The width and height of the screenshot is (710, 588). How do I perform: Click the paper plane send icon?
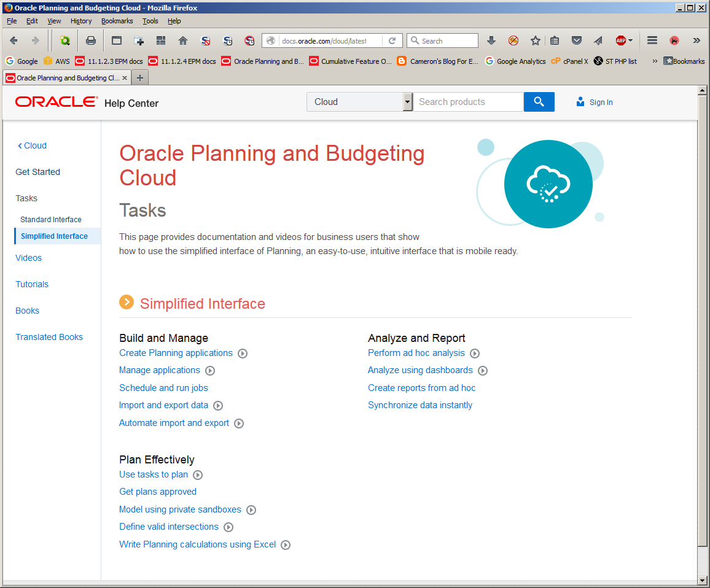click(x=598, y=41)
